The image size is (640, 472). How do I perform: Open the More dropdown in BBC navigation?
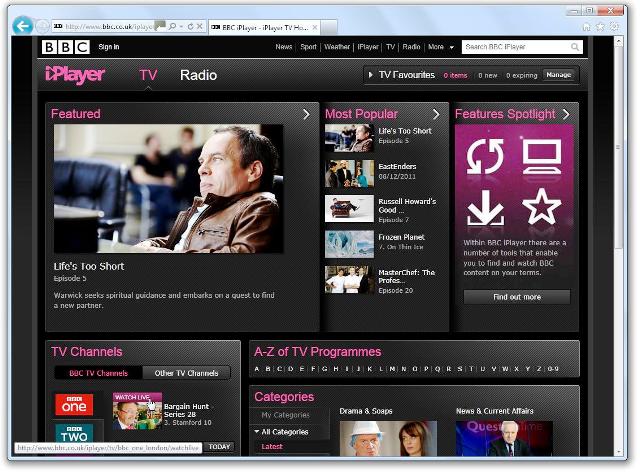[441, 47]
